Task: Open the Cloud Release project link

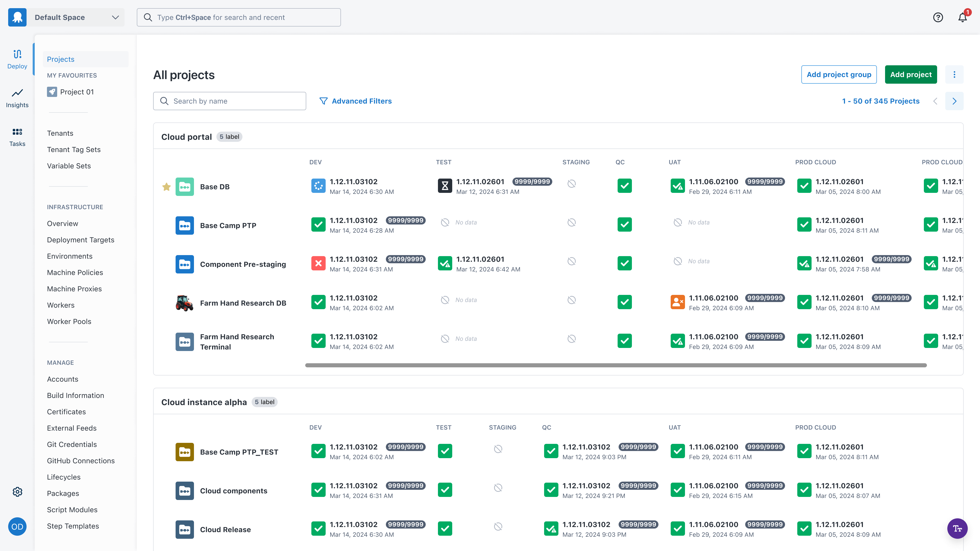Action: tap(226, 529)
